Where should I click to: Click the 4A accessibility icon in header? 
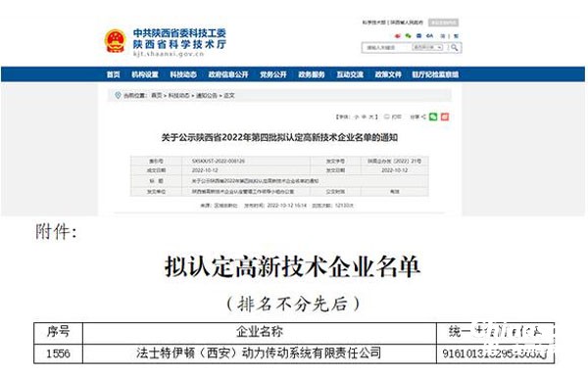(x=430, y=36)
